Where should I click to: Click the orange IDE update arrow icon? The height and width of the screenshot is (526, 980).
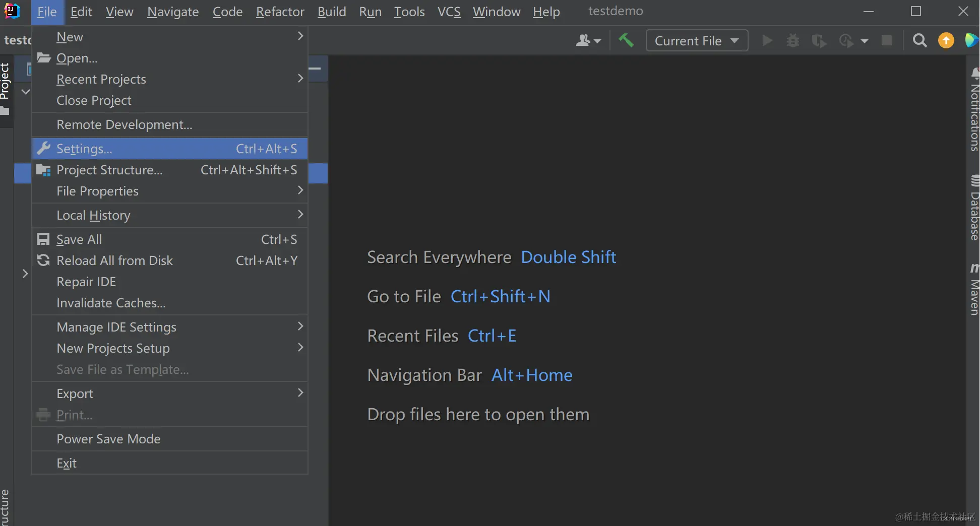coord(946,40)
